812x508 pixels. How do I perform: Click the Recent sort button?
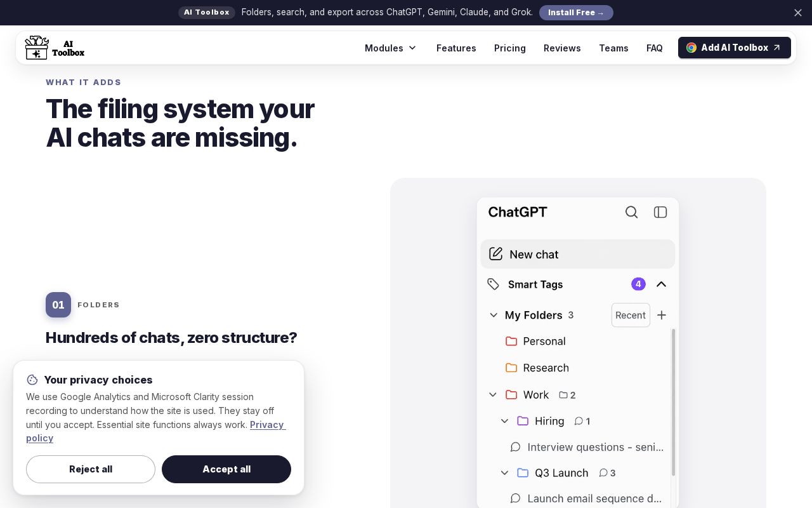631,315
